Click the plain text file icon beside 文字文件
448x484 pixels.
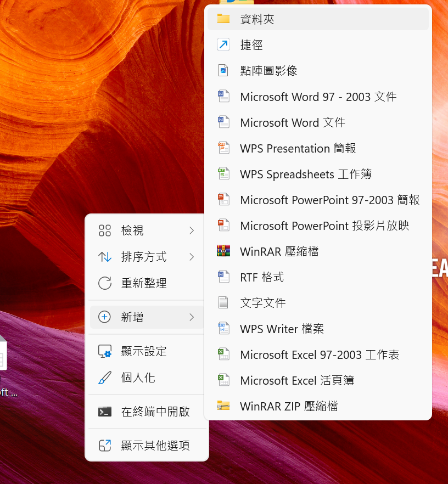(223, 302)
